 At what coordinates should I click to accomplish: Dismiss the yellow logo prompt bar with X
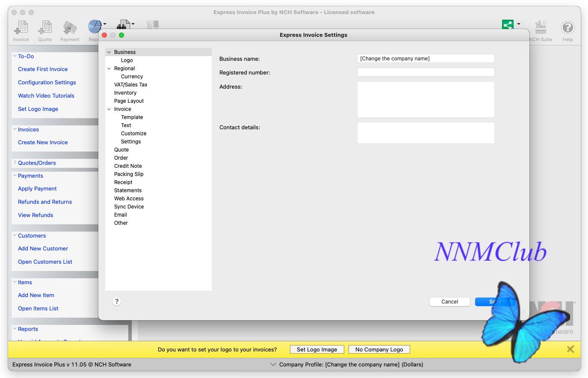pos(570,349)
